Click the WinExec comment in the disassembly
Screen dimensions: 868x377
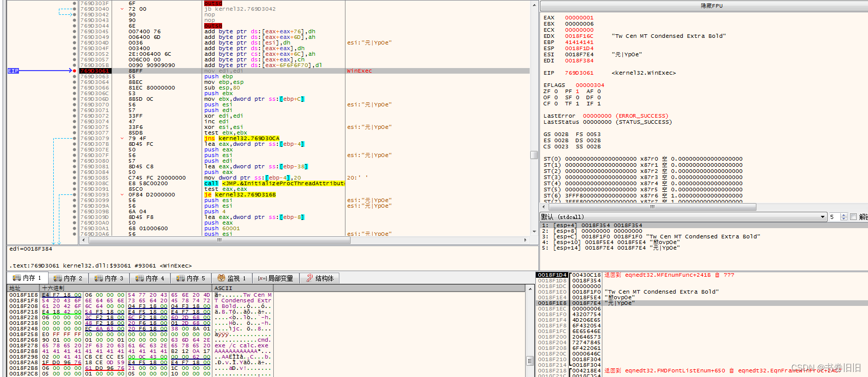(x=359, y=71)
